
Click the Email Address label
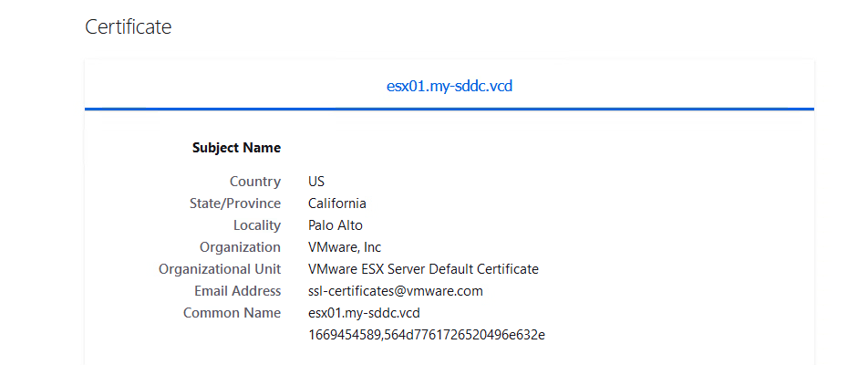[237, 291]
